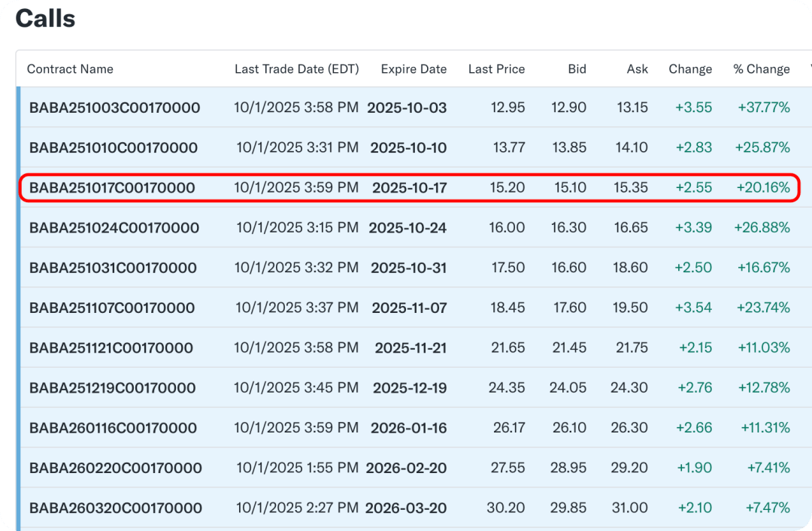Click change value +3.39
Image resolution: width=812 pixels, height=531 pixels.
693,227
